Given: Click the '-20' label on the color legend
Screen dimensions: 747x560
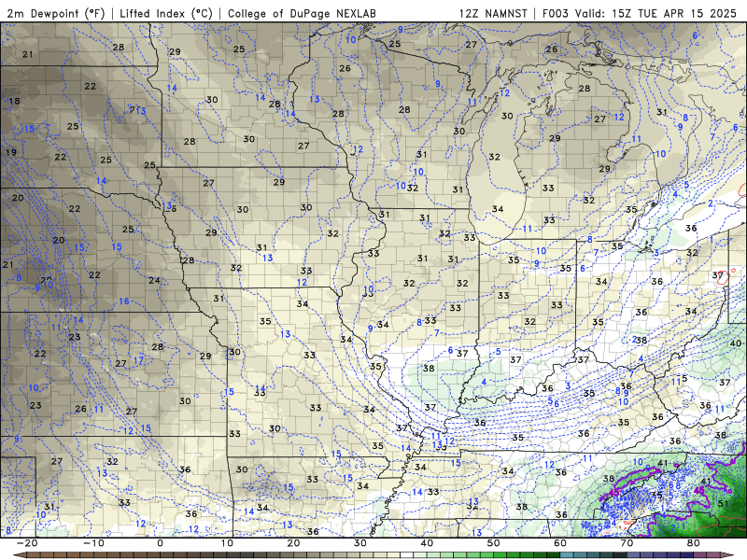Looking at the screenshot, I should pos(27,543).
